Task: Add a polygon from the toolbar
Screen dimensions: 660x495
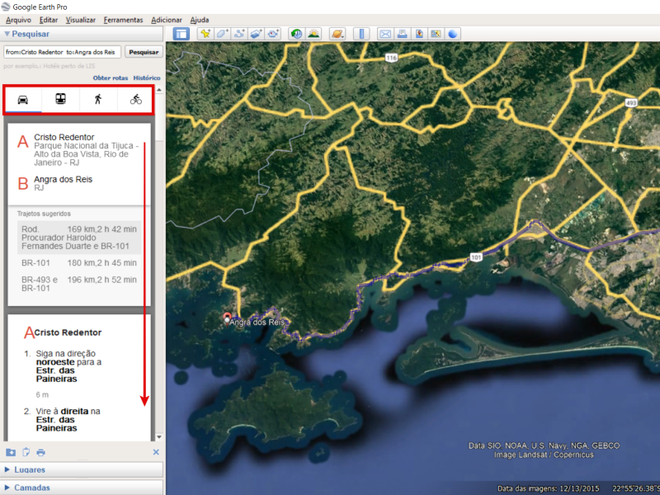Action: (222, 34)
